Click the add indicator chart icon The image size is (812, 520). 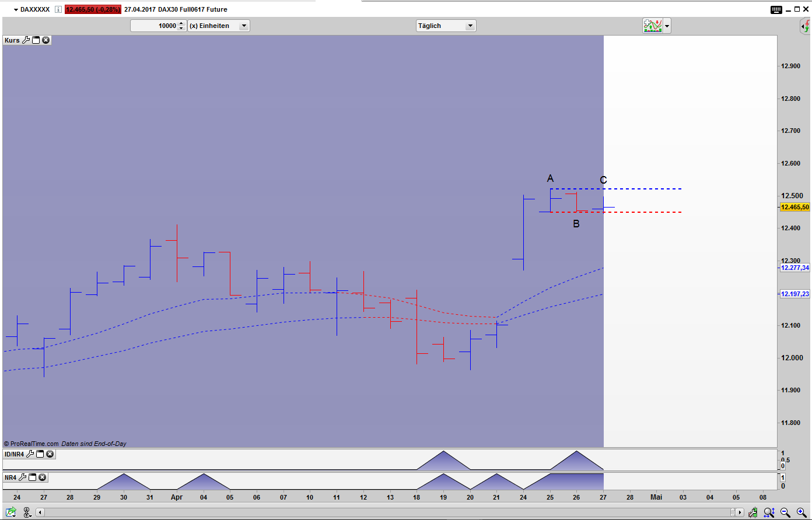[x=652, y=26]
